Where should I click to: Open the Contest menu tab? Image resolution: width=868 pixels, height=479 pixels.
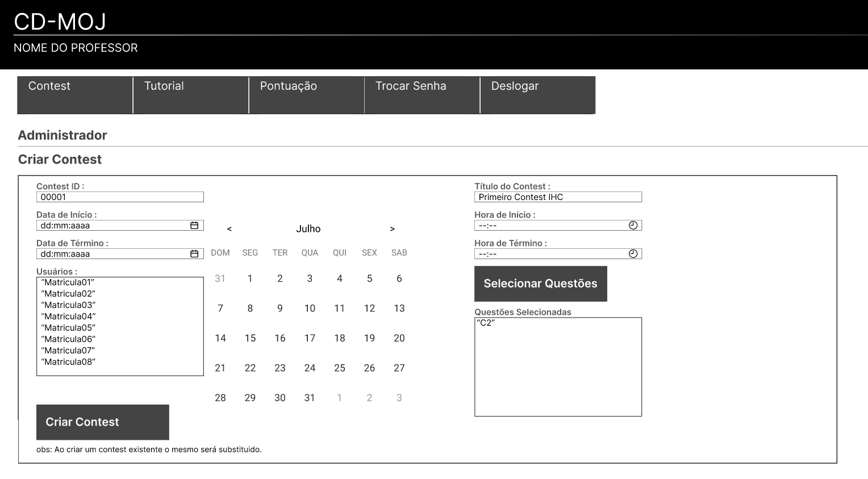click(x=75, y=95)
